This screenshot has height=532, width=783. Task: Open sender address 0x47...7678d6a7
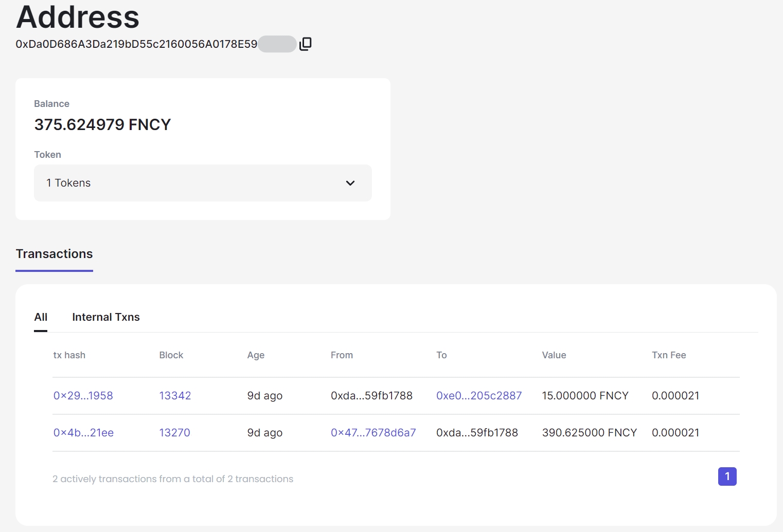click(x=373, y=433)
